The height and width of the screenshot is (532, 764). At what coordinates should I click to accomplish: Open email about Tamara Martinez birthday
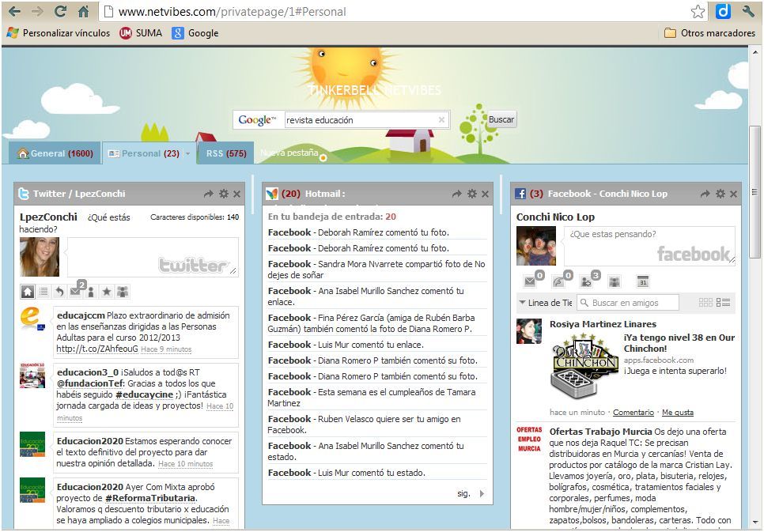[x=377, y=398]
